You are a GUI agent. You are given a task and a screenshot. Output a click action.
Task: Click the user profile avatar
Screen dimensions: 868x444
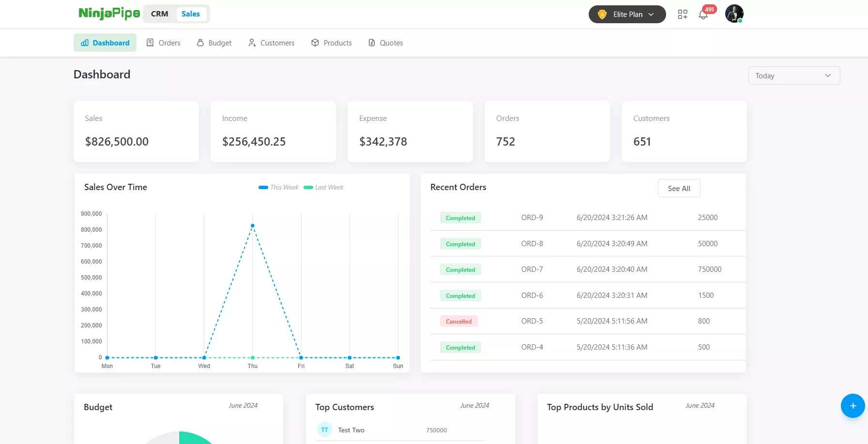point(734,14)
